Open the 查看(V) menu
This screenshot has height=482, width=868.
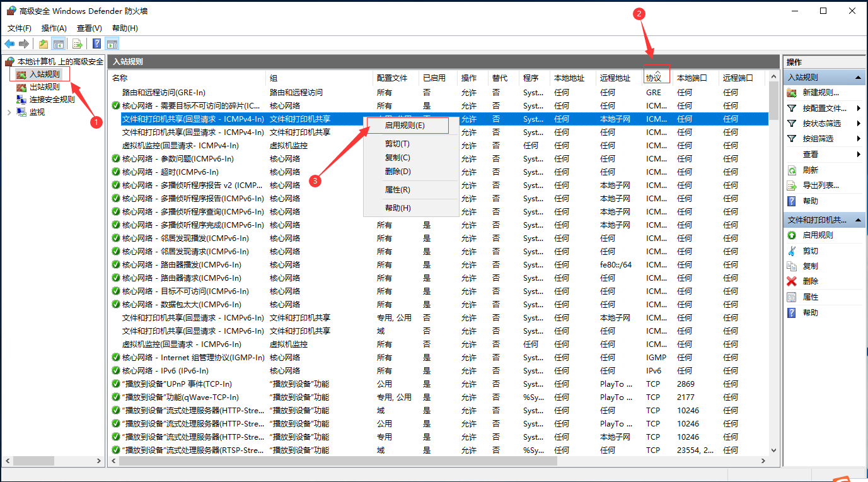(x=90, y=28)
